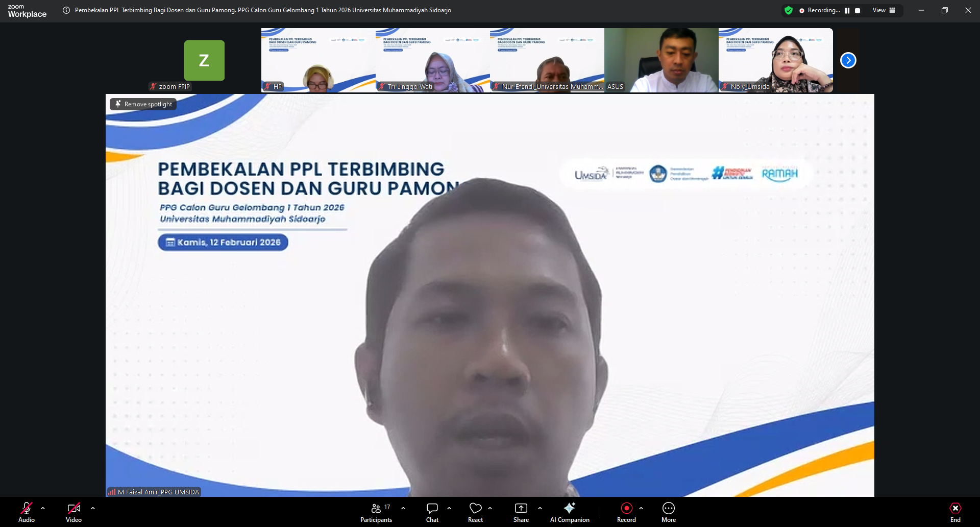This screenshot has height=527, width=980.
Task: End the meeting
Action: click(955, 511)
